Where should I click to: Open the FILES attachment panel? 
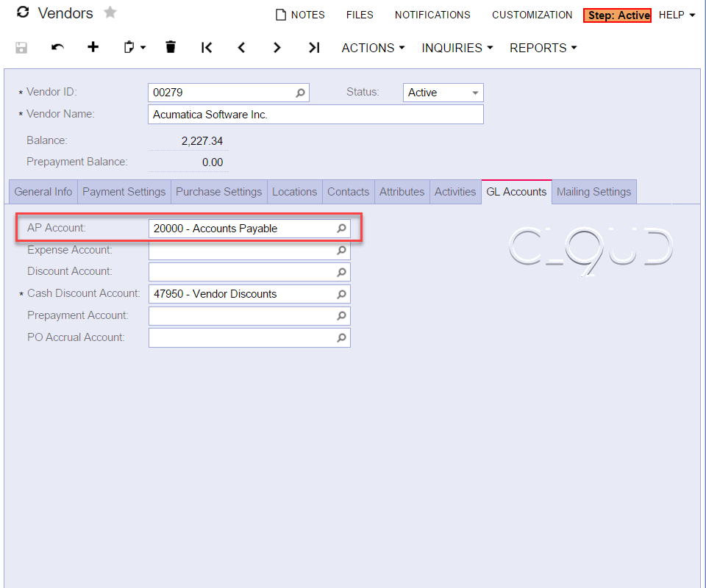tap(360, 15)
